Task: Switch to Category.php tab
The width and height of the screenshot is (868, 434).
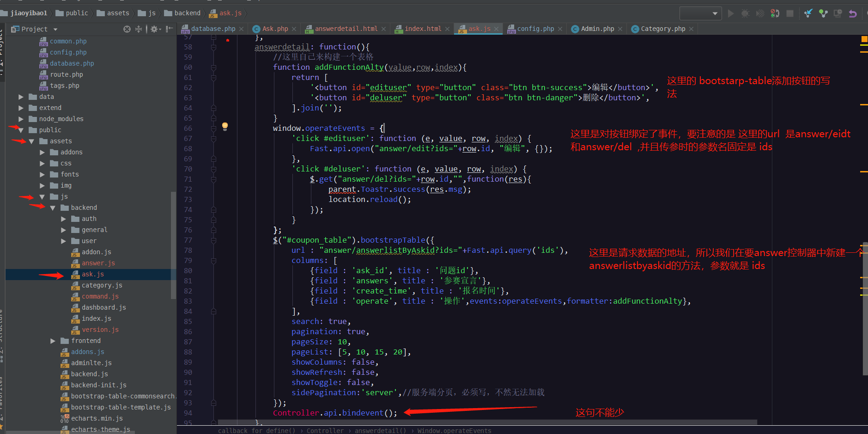Action: (663, 29)
